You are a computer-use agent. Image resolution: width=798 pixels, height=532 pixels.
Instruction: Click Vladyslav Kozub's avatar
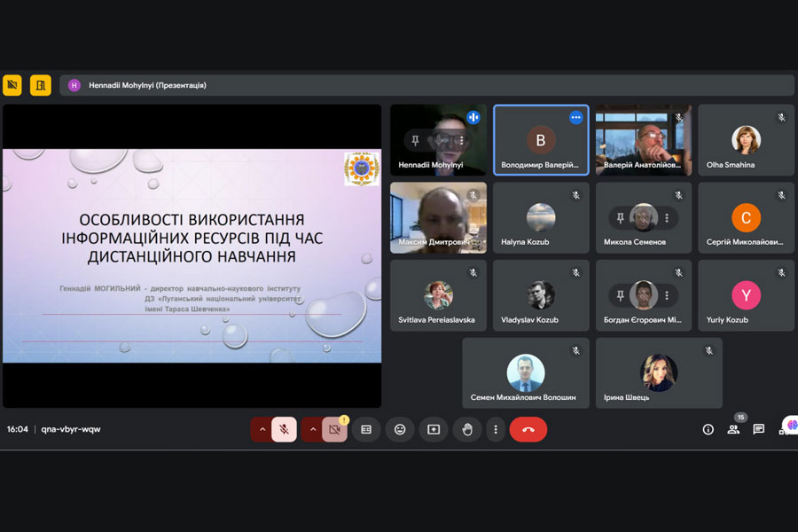click(x=541, y=295)
